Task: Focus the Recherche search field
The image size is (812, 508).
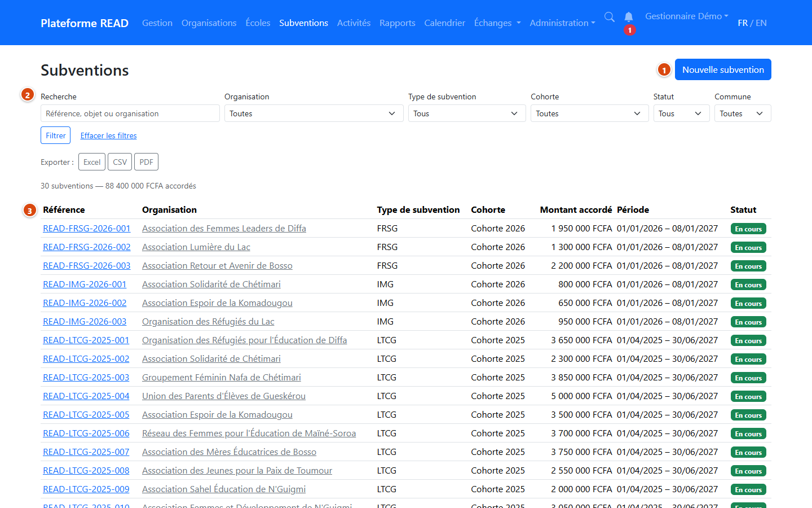Action: click(x=130, y=113)
